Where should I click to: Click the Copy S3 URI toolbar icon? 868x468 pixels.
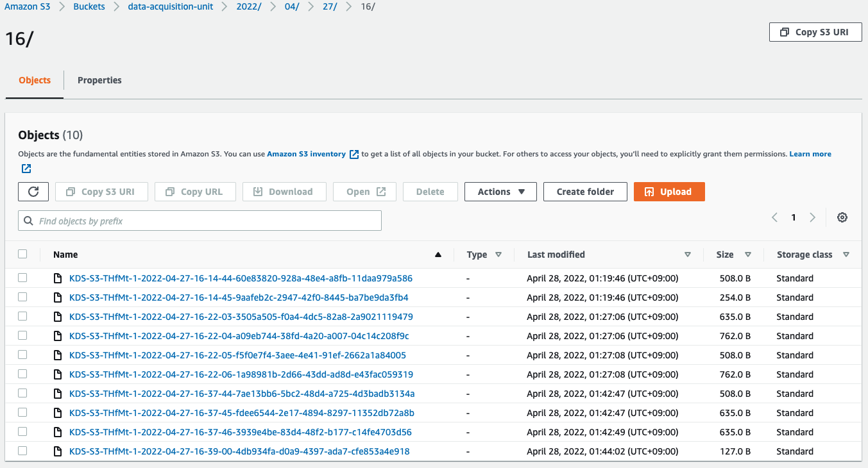point(70,191)
